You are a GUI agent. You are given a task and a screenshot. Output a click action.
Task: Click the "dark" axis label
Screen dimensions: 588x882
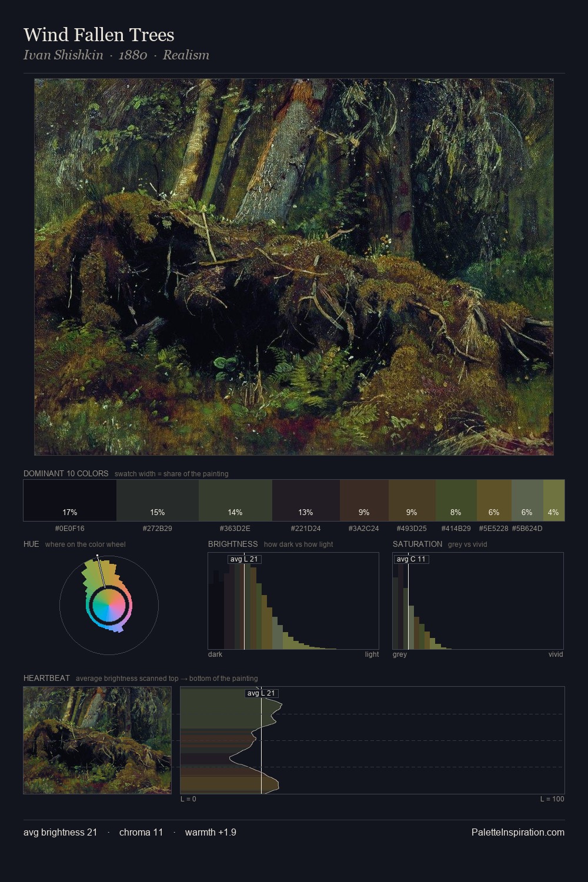point(215,654)
